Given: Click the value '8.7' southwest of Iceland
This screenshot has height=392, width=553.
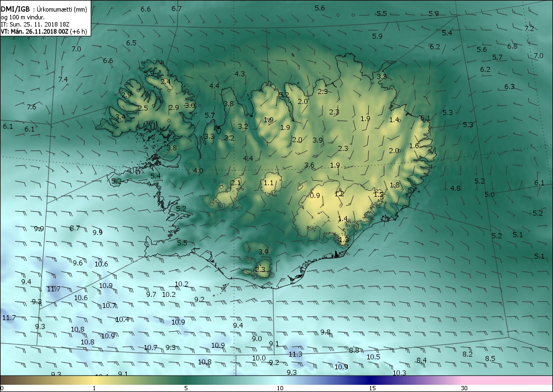Looking at the screenshot, I should [x=75, y=228].
